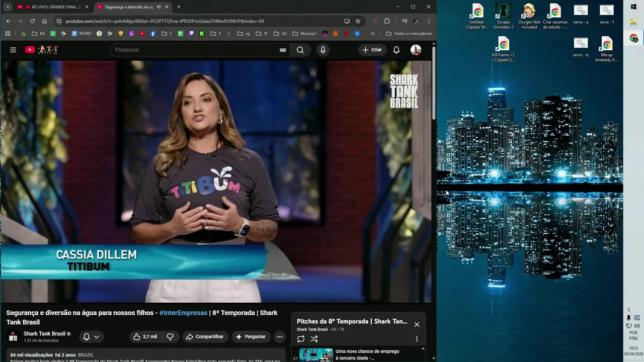Dislike the Shark Tank video
The image size is (644, 362).
(x=170, y=337)
